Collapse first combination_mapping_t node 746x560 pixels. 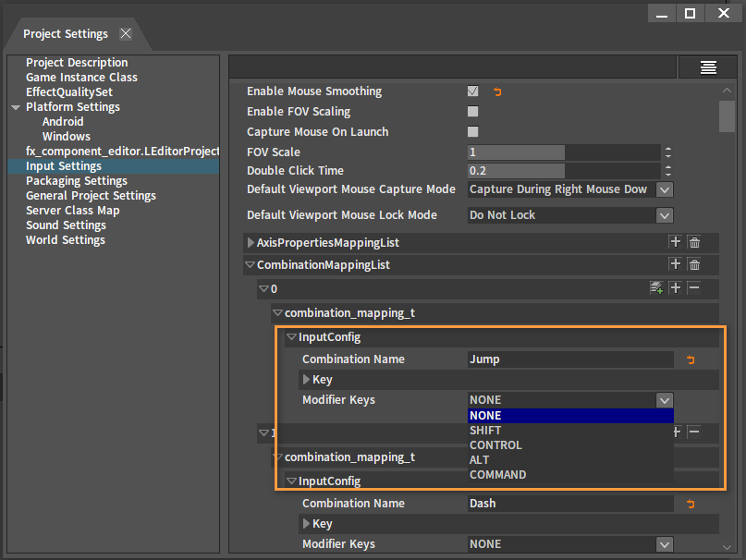point(277,313)
